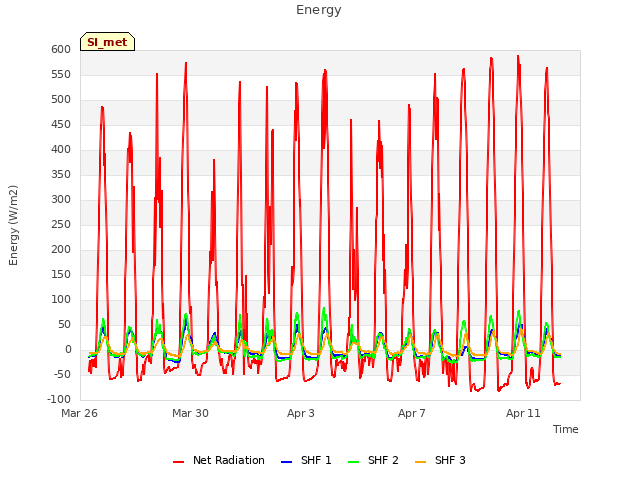Click the chart title Energy
Screen dimensions: 640x480
point(319,10)
